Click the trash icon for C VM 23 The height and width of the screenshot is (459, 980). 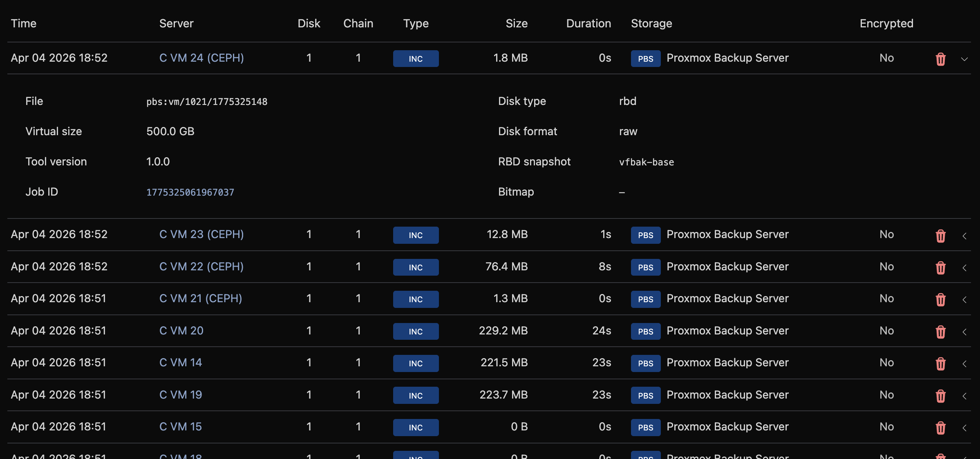coord(940,236)
